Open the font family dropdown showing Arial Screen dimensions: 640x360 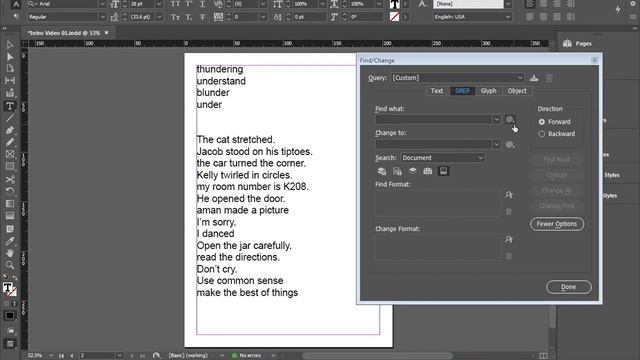click(x=102, y=4)
